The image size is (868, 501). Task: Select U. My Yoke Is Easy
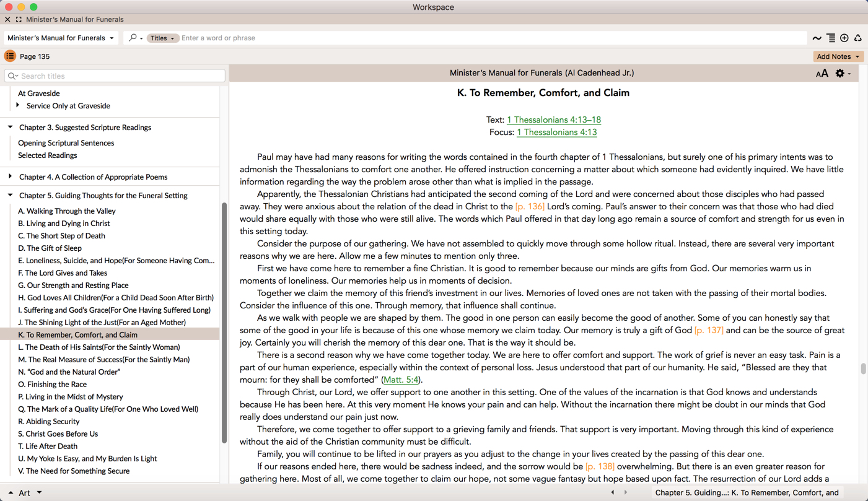click(87, 459)
